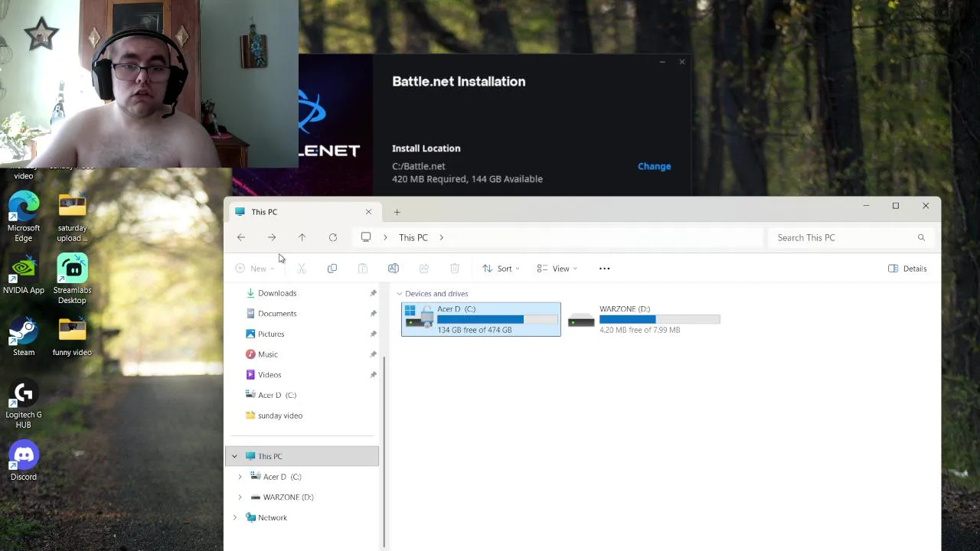
Task: Close the This PC tab
Action: (x=368, y=212)
